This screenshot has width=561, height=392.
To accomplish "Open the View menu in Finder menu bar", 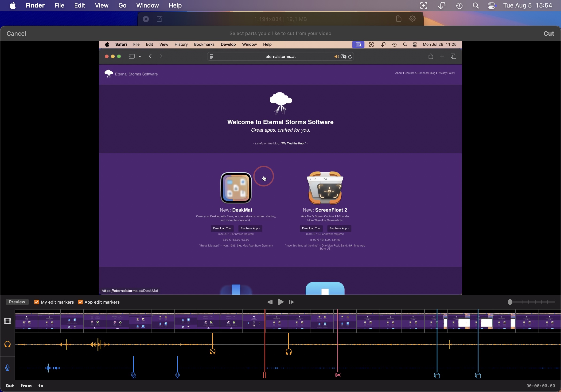I will click(102, 5).
